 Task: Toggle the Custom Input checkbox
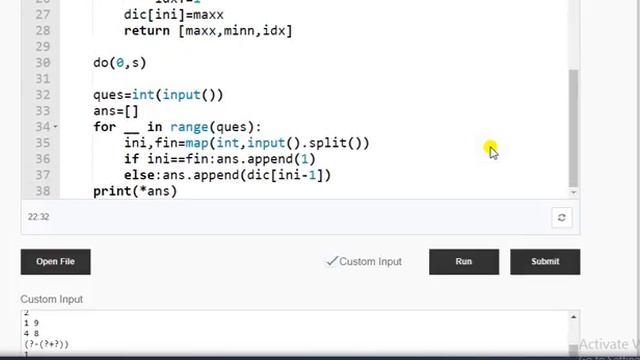point(332,261)
